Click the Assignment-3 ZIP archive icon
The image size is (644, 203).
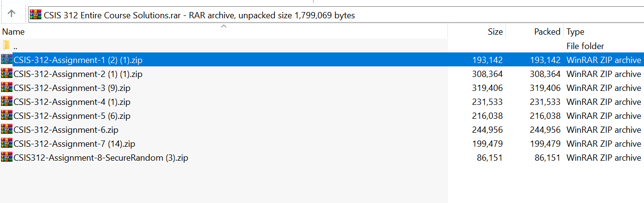tap(7, 88)
